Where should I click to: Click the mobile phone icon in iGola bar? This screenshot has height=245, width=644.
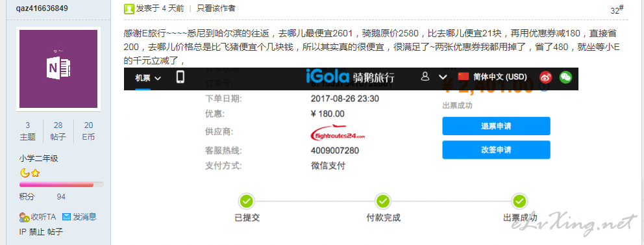(180, 77)
